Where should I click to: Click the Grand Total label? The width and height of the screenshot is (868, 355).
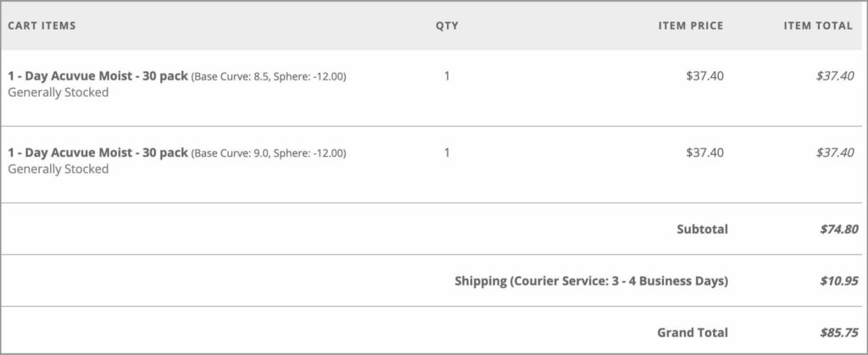click(x=693, y=332)
